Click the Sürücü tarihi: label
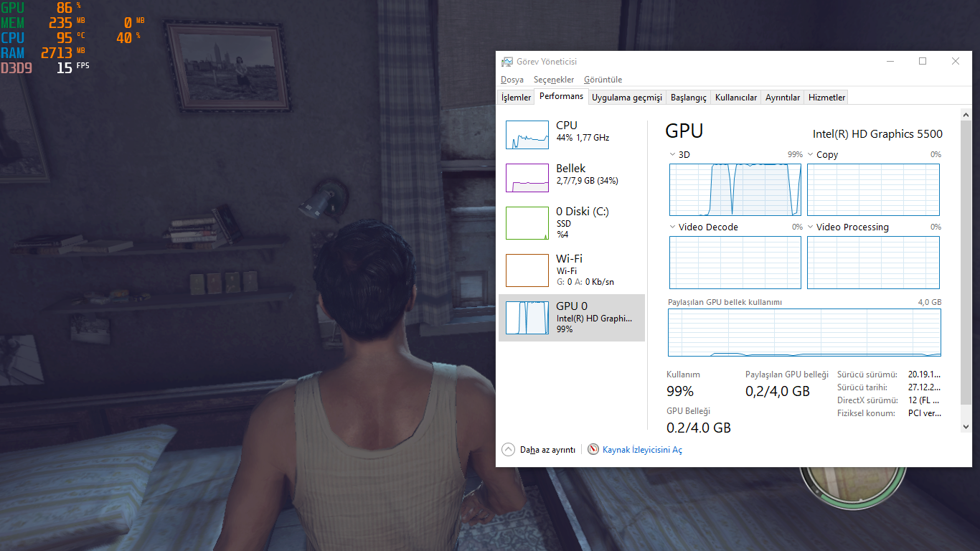 [x=862, y=387]
